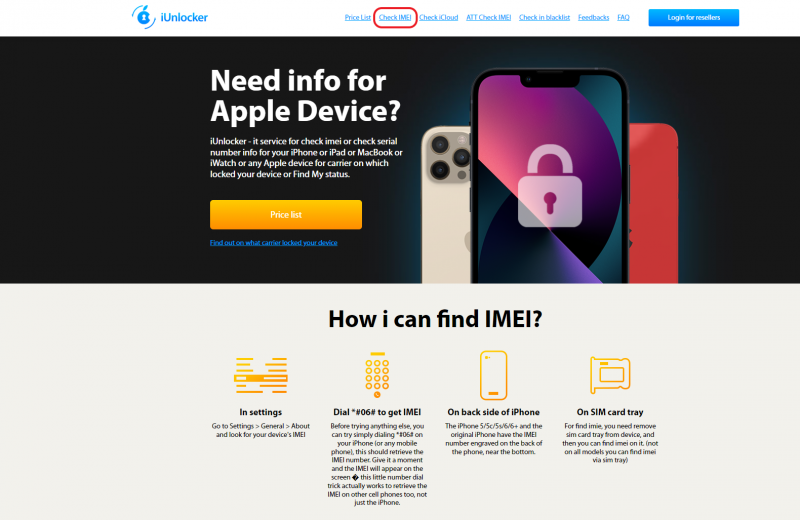
Task: Click the SIM card tray icon
Action: coord(610,375)
